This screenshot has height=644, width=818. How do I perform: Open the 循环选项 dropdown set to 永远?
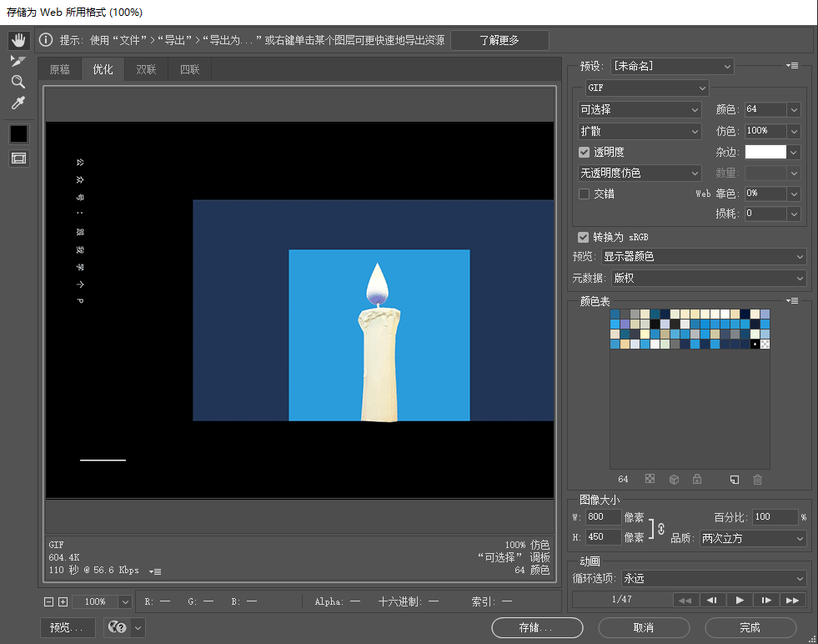714,578
